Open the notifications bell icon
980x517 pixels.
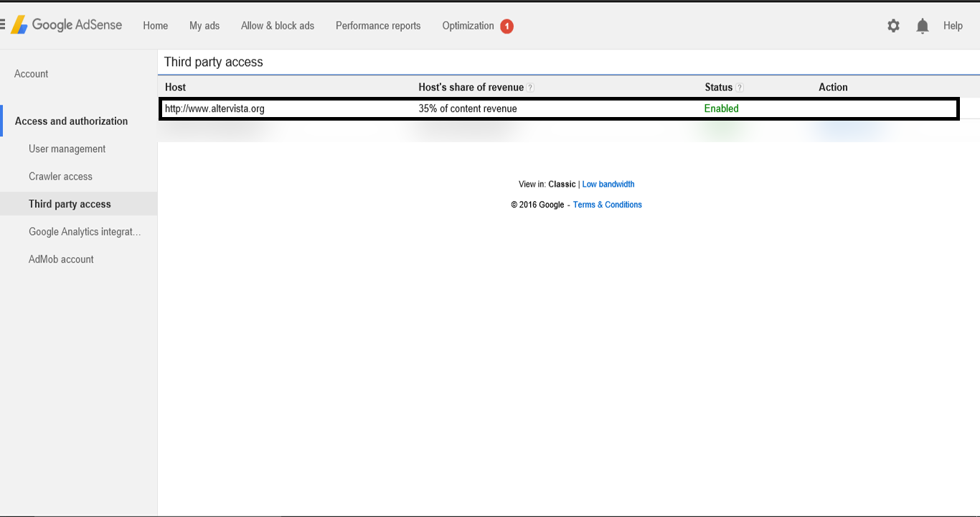(923, 26)
